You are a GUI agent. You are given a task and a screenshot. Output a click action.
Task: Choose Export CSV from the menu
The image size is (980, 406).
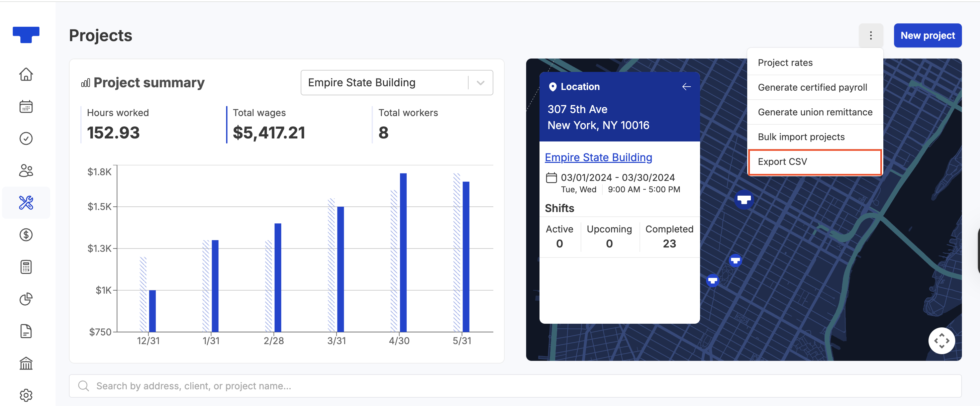click(815, 162)
